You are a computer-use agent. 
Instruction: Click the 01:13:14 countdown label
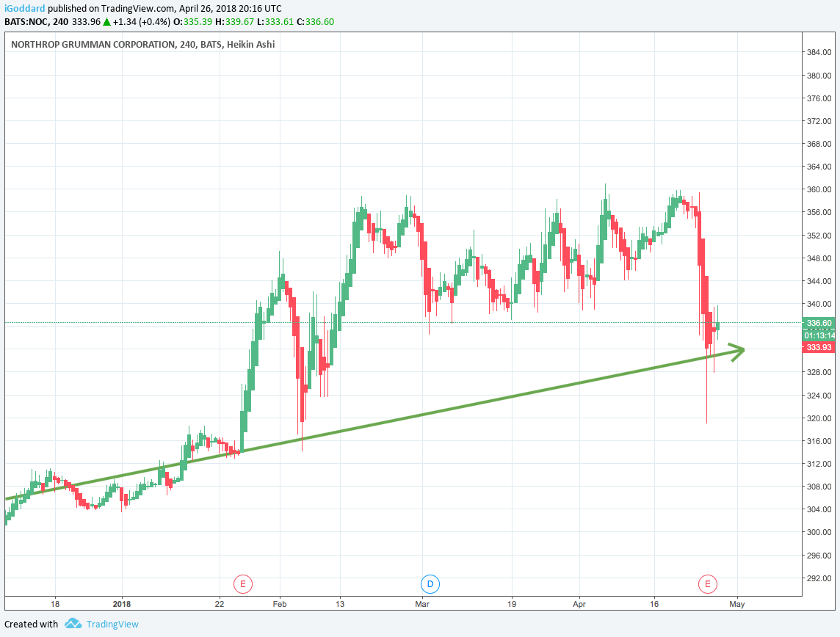(819, 335)
